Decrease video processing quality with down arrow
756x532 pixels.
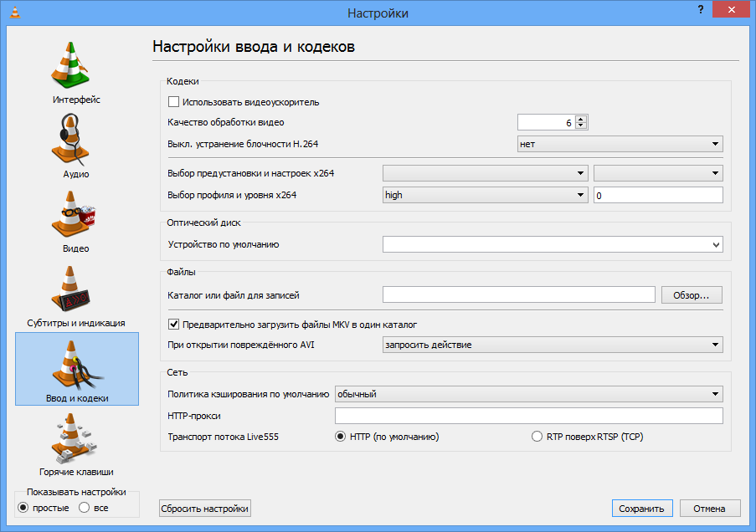click(x=581, y=125)
